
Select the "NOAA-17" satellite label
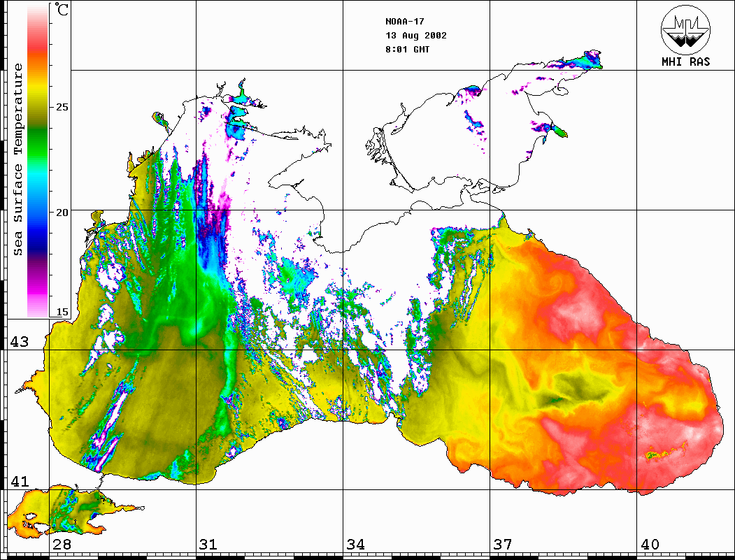tap(404, 22)
